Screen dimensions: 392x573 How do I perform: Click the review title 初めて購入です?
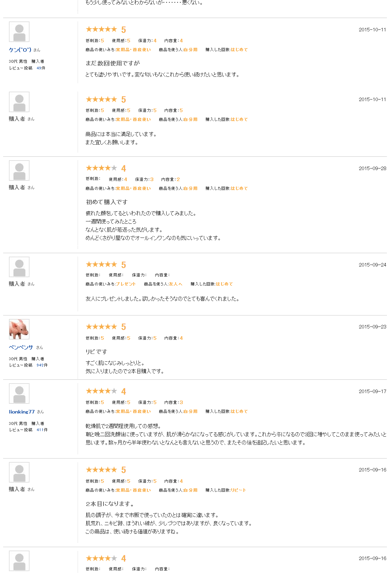pyautogui.click(x=107, y=202)
